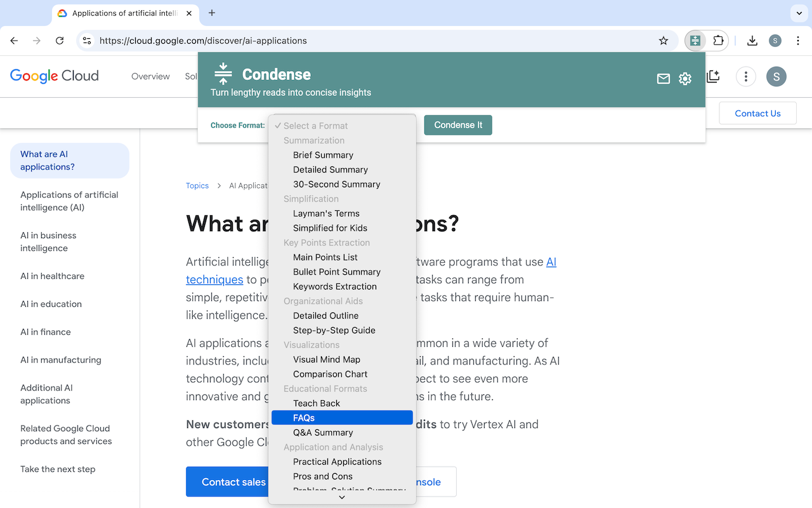This screenshot has width=812, height=508.
Task: Select Step-by-Step Guide format
Action: pos(343,330)
